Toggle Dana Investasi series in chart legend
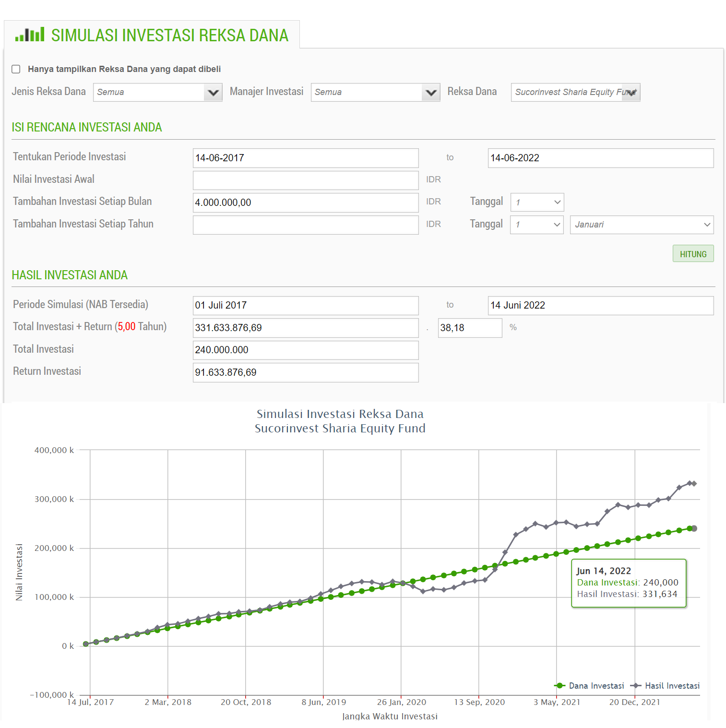Image resolution: width=726 pixels, height=728 pixels. [589, 686]
